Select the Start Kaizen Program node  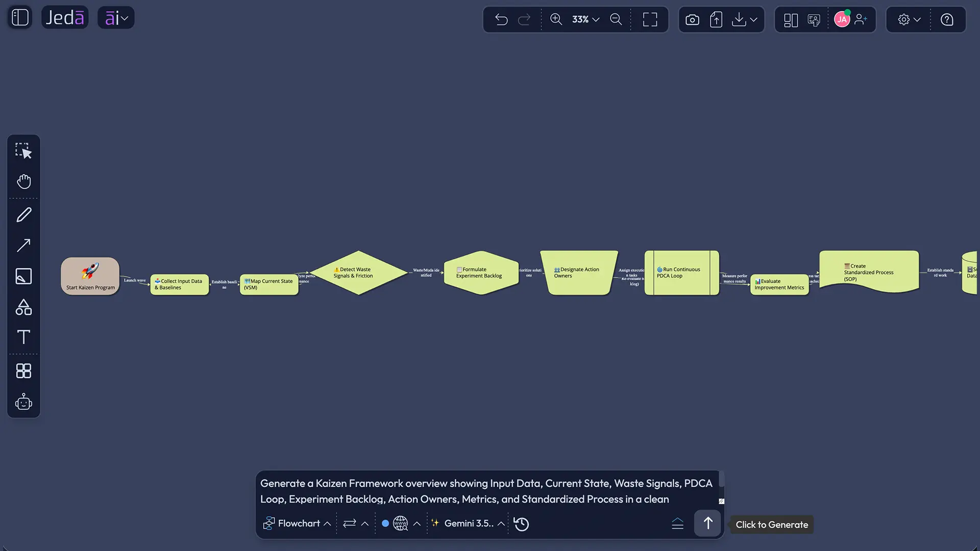(90, 276)
